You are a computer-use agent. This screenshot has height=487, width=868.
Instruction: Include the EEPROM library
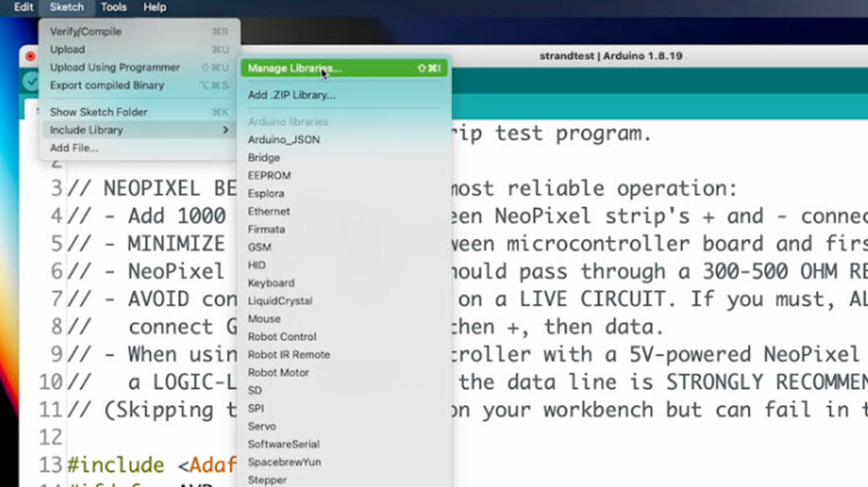344,176
